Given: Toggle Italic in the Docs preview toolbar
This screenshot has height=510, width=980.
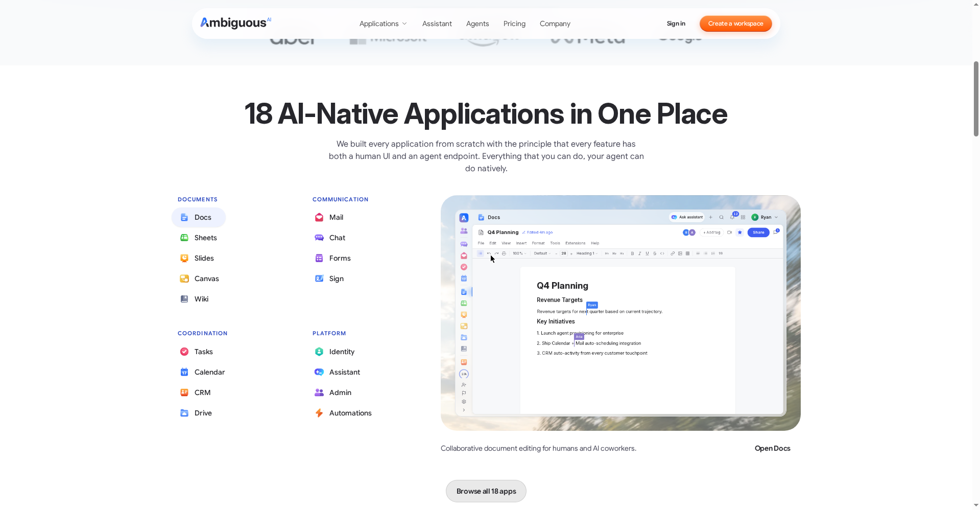Looking at the screenshot, I should [x=639, y=253].
